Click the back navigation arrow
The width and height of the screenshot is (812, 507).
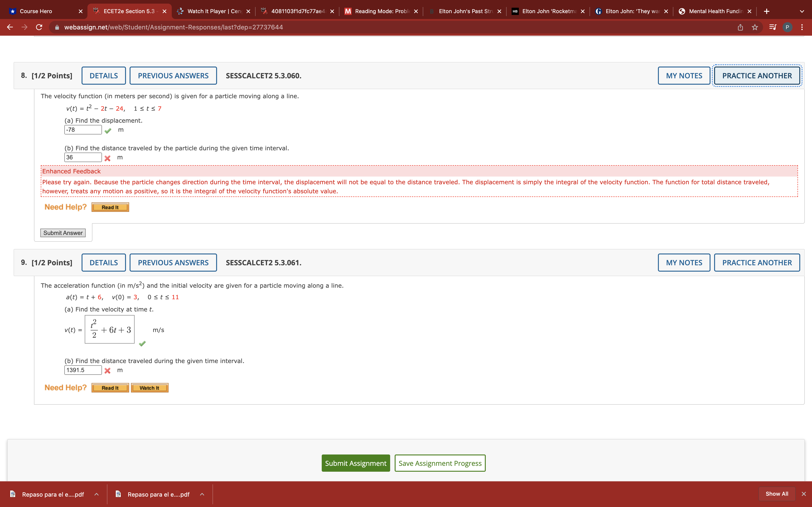click(x=10, y=27)
